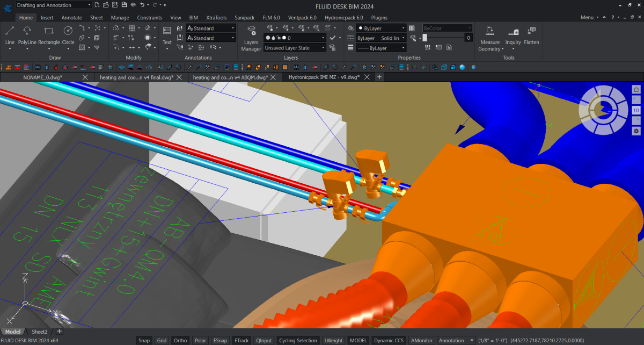The image size is (644, 345).
Task: Open the ByLayer color dropdown in Properties
Action: (381, 28)
